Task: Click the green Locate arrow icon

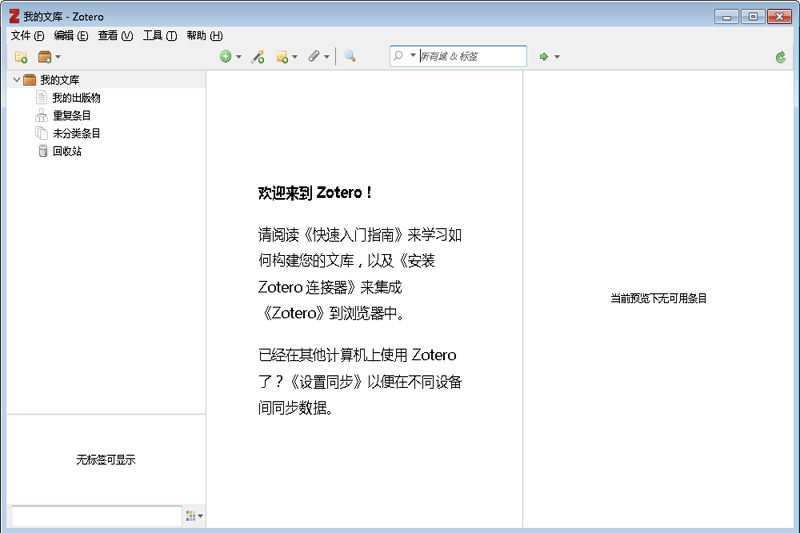Action: 544,57
